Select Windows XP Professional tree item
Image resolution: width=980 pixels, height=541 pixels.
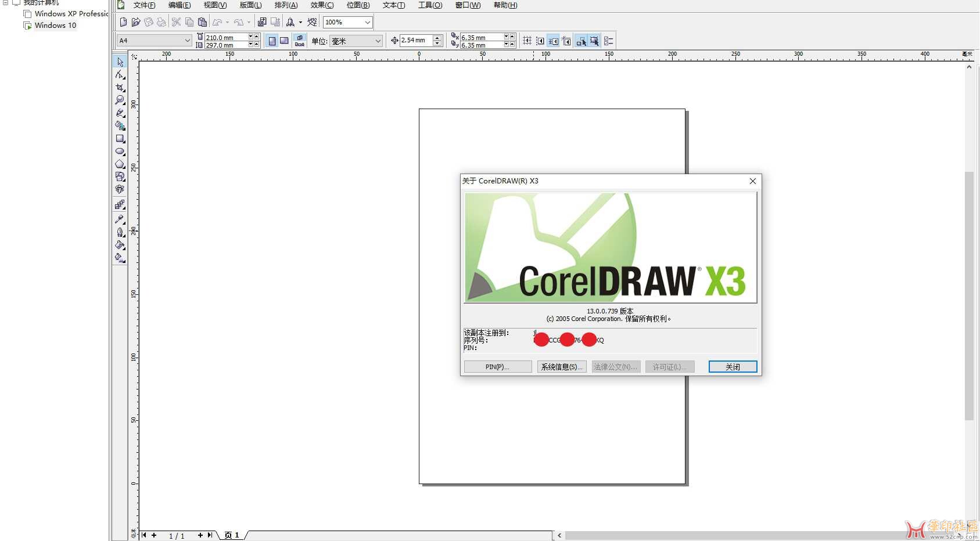(x=71, y=13)
